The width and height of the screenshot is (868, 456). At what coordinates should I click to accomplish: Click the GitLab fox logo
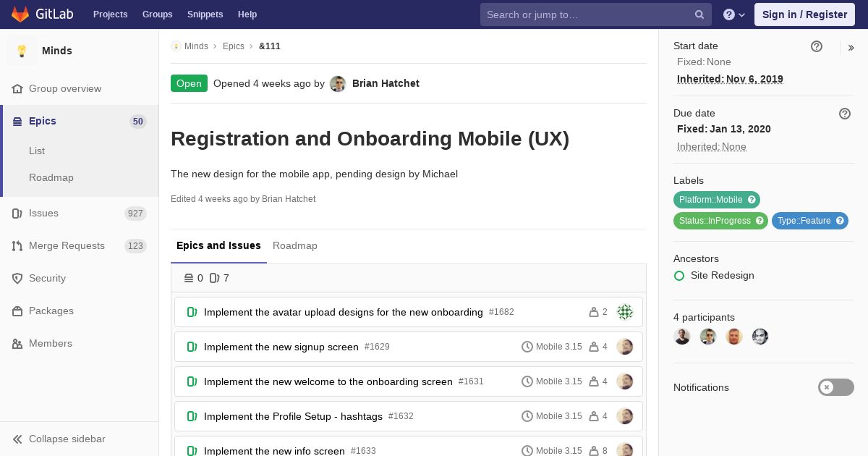point(20,14)
